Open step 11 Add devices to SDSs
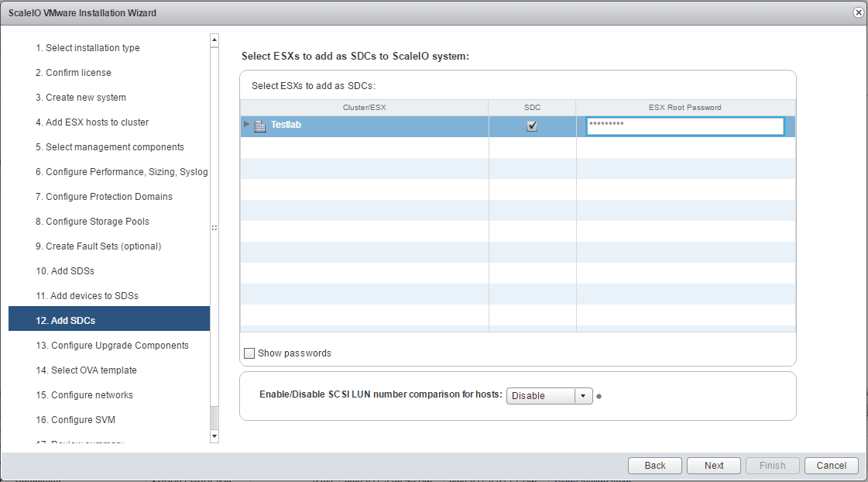This screenshot has height=482, width=868. pos(87,296)
